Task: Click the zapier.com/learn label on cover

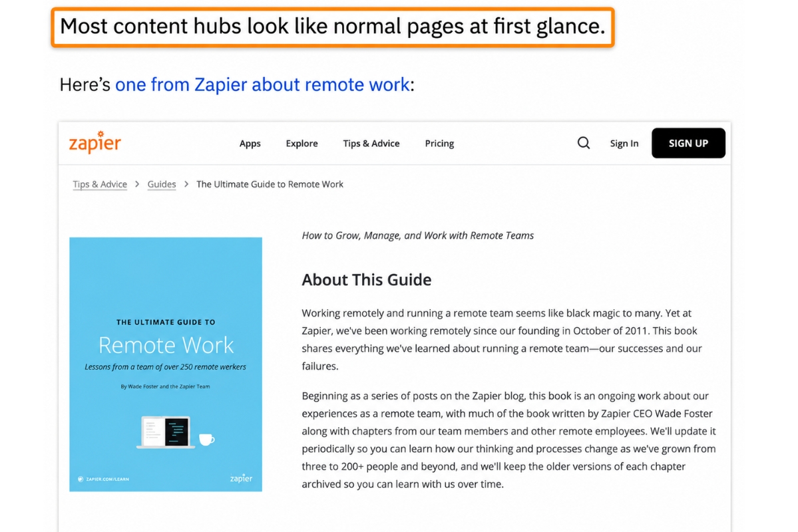Action: coord(103,479)
